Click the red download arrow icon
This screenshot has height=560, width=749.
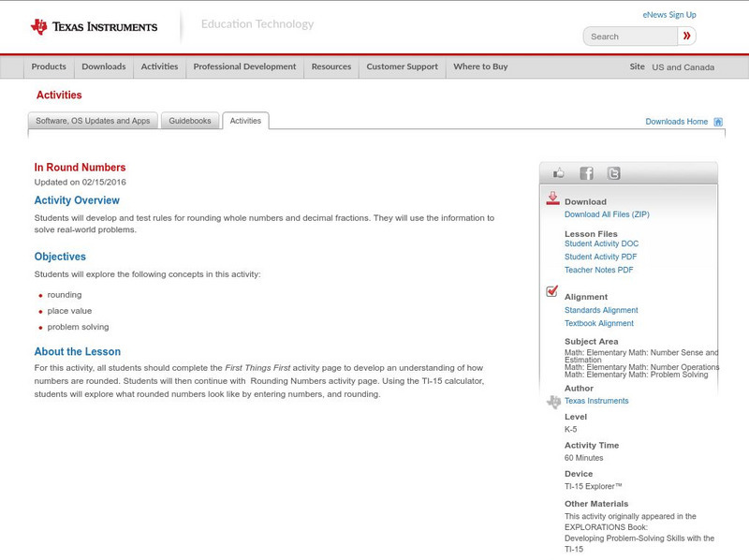[x=551, y=198]
